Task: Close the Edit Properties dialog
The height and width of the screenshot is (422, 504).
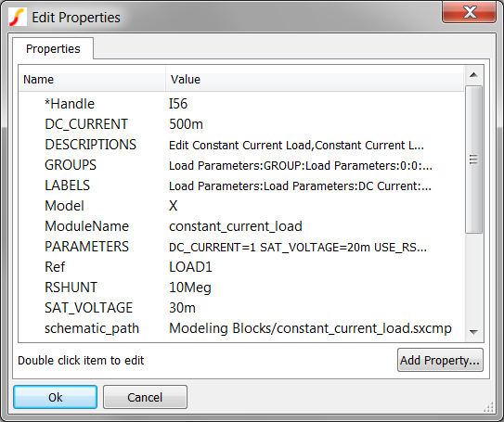Action: click(x=469, y=12)
